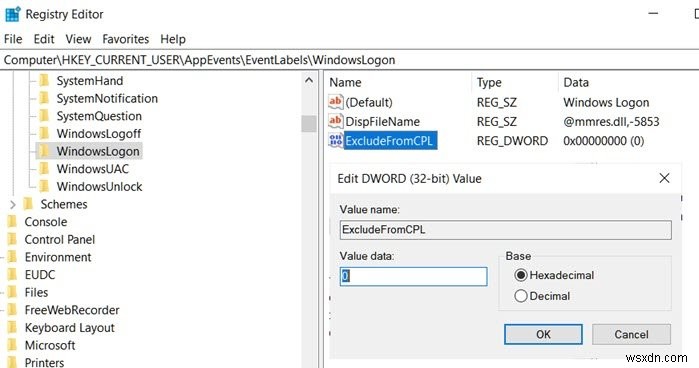Open the Favorites menu
The image size is (699, 368).
click(126, 39)
